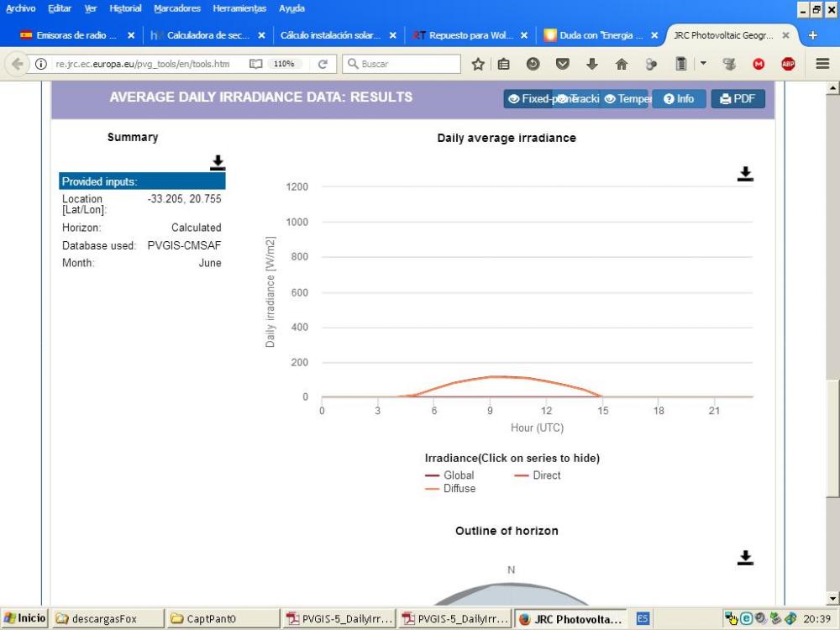Open the Info help button
The image size is (840, 630).
679,99
